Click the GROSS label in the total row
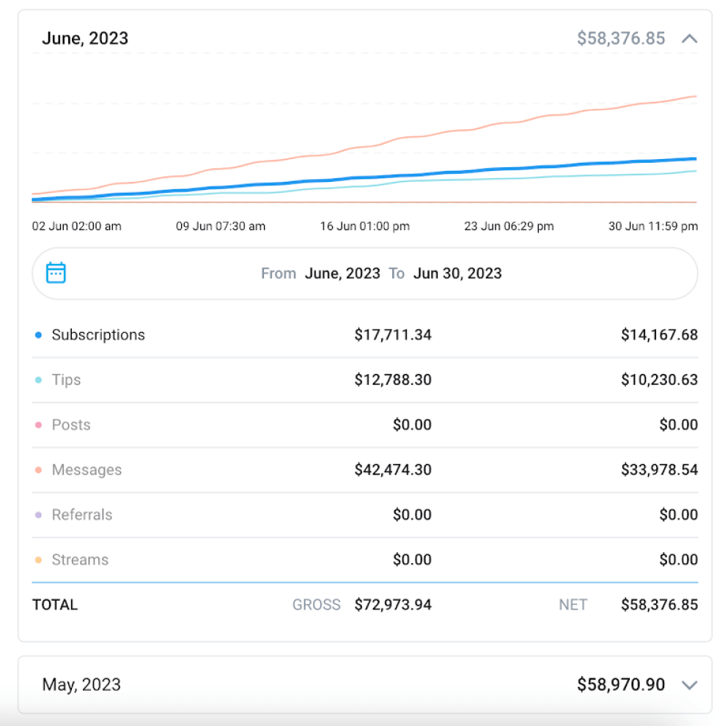The width and height of the screenshot is (728, 726). coord(316,605)
